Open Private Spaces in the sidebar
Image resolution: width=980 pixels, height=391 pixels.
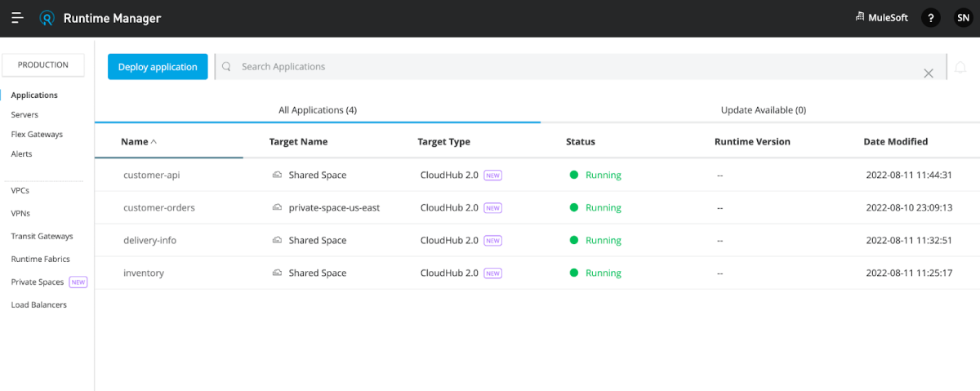click(37, 282)
